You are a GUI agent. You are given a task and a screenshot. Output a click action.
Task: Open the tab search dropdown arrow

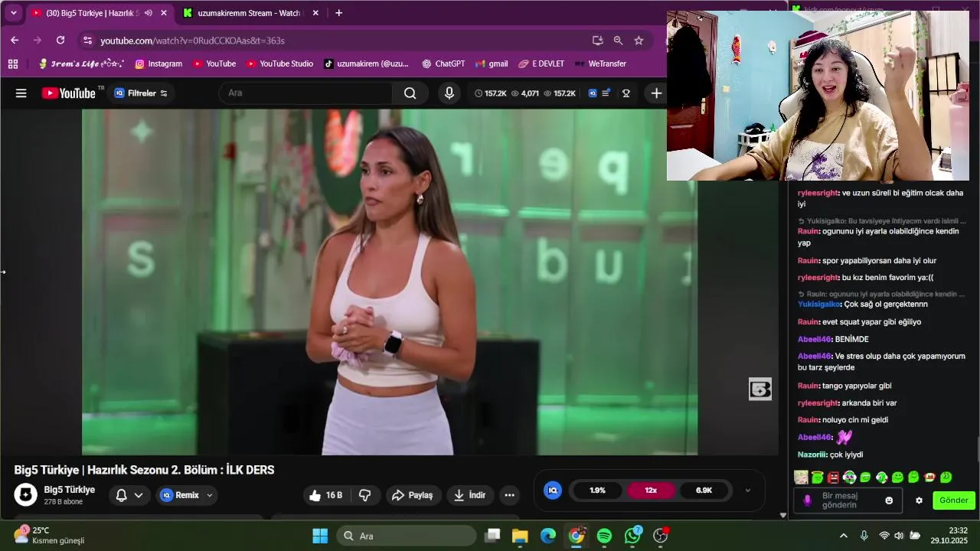tap(13, 13)
